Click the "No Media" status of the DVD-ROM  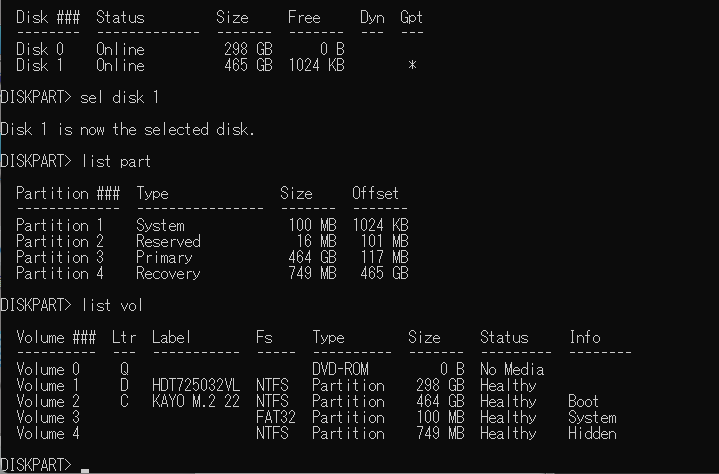click(x=512, y=370)
